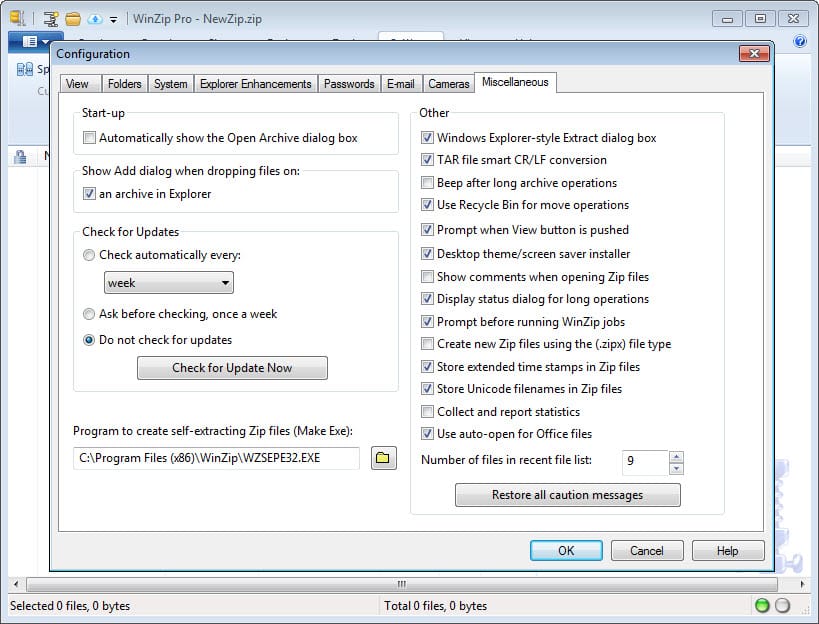The height and width of the screenshot is (624, 819).
Task: Click the green status indicator in status bar
Action: (x=760, y=605)
